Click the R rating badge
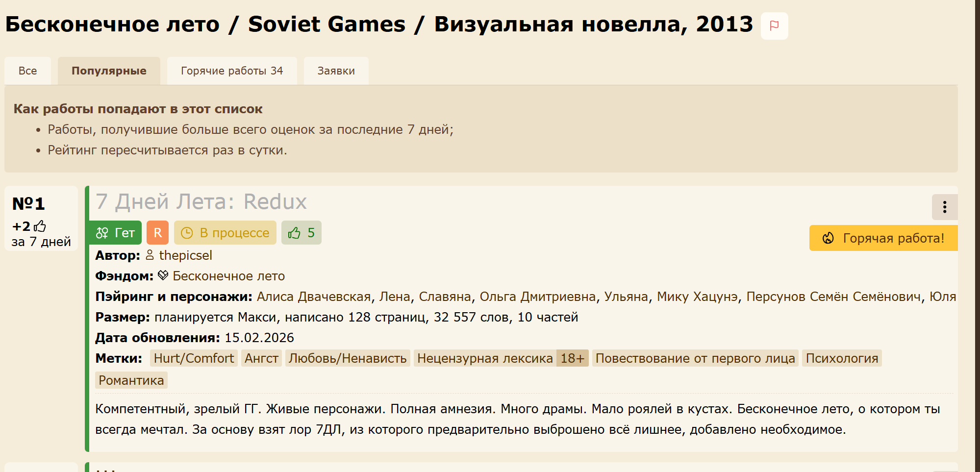The width and height of the screenshot is (980, 472). 157,233
